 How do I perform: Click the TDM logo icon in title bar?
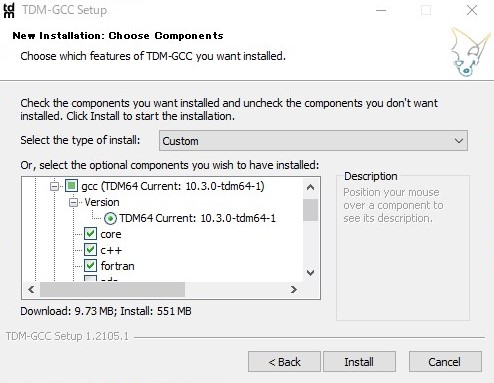click(9, 10)
